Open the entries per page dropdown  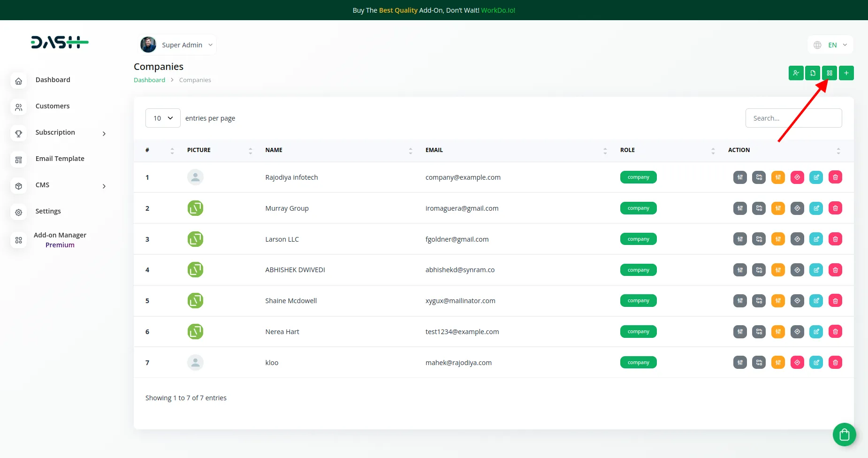(163, 118)
